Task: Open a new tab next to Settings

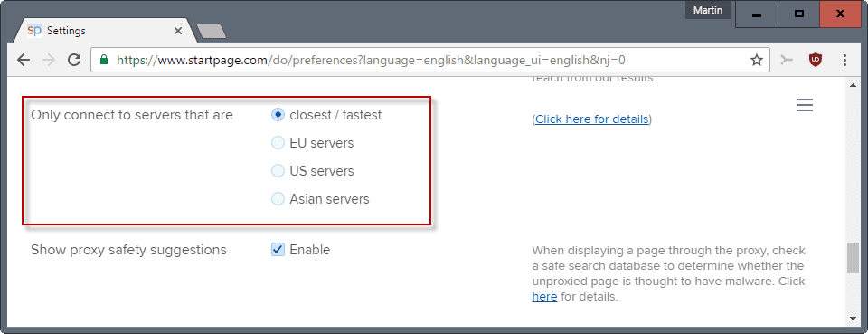Action: click(x=212, y=32)
